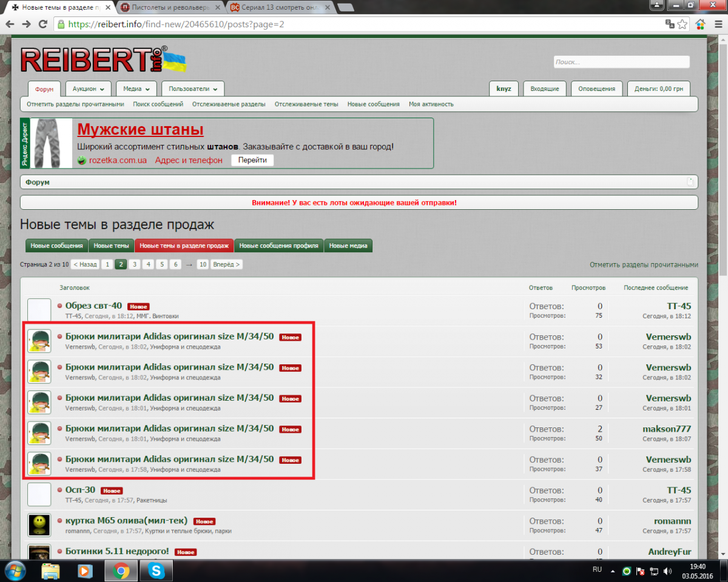Open the thread 'куртка М65 олива(мил-тек)'
728x582 pixels.
tap(127, 521)
